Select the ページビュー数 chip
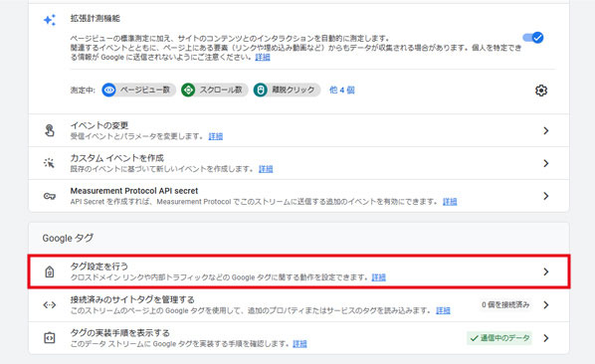The width and height of the screenshot is (595, 364). pyautogui.click(x=139, y=90)
